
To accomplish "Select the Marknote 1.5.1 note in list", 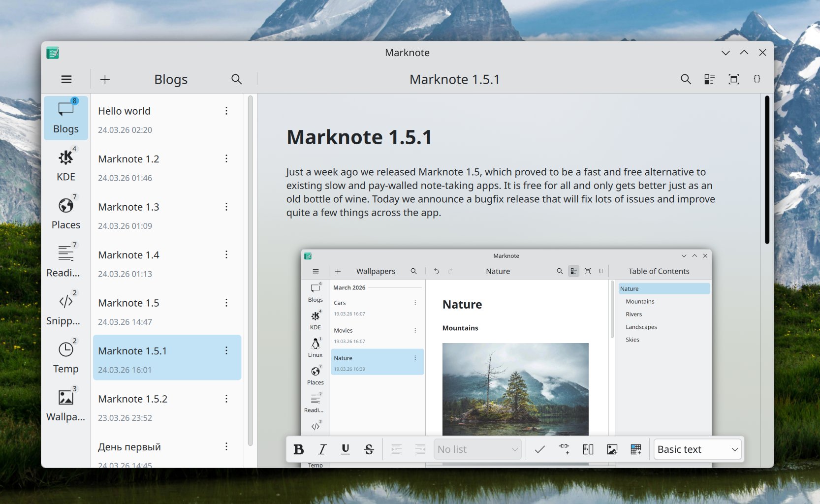I will pyautogui.click(x=167, y=357).
